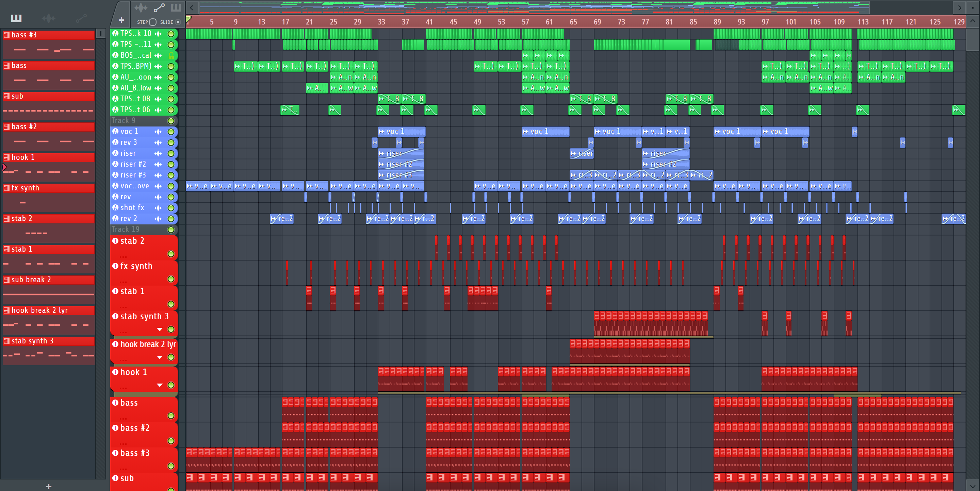Add a new item with picker's bottom plus

click(48, 487)
